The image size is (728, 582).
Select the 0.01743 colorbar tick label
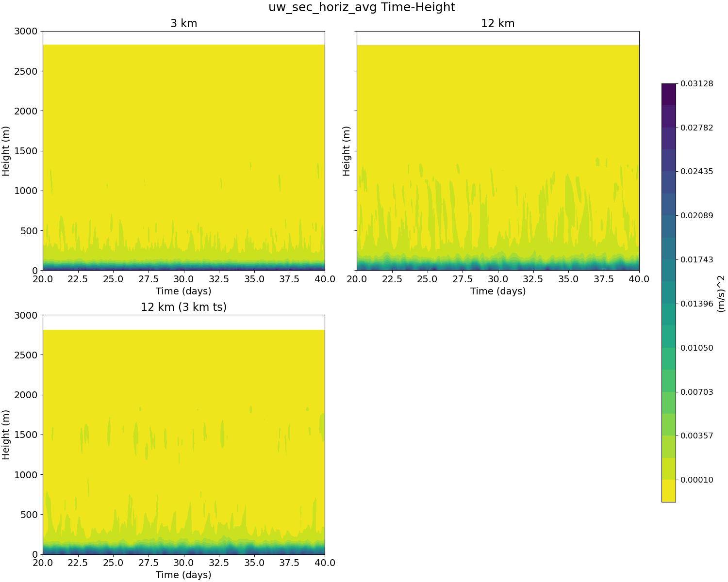pos(696,259)
